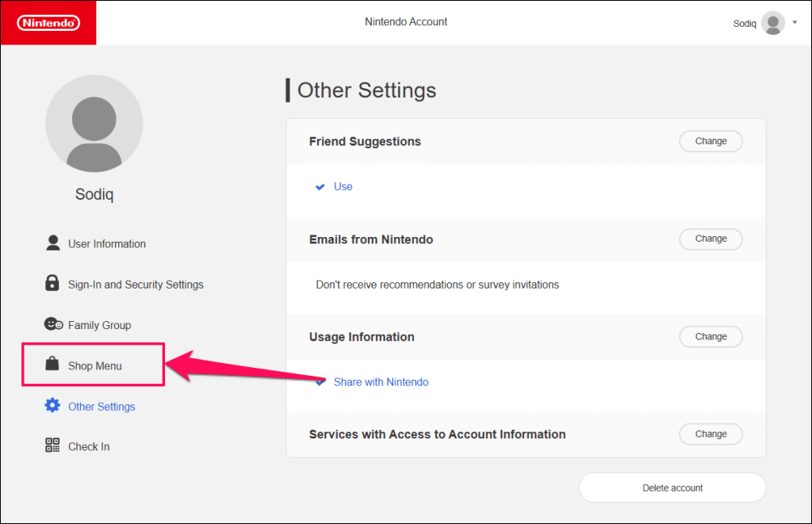Click the large profile picture above Sodiq
812x524 pixels.
94,124
